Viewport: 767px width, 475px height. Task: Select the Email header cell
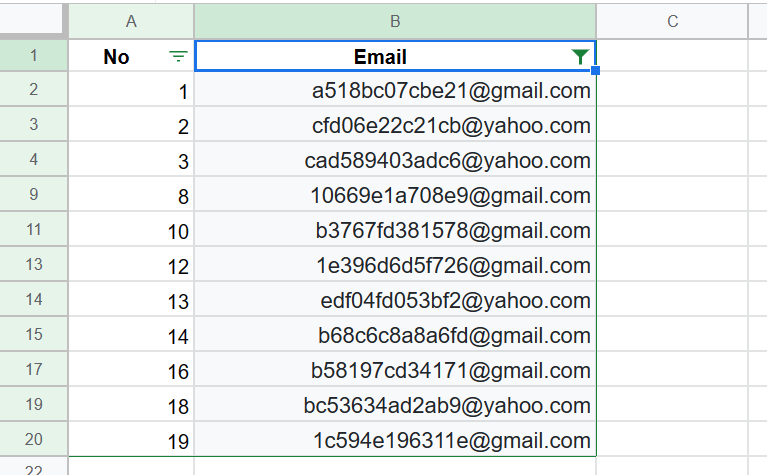coord(395,56)
